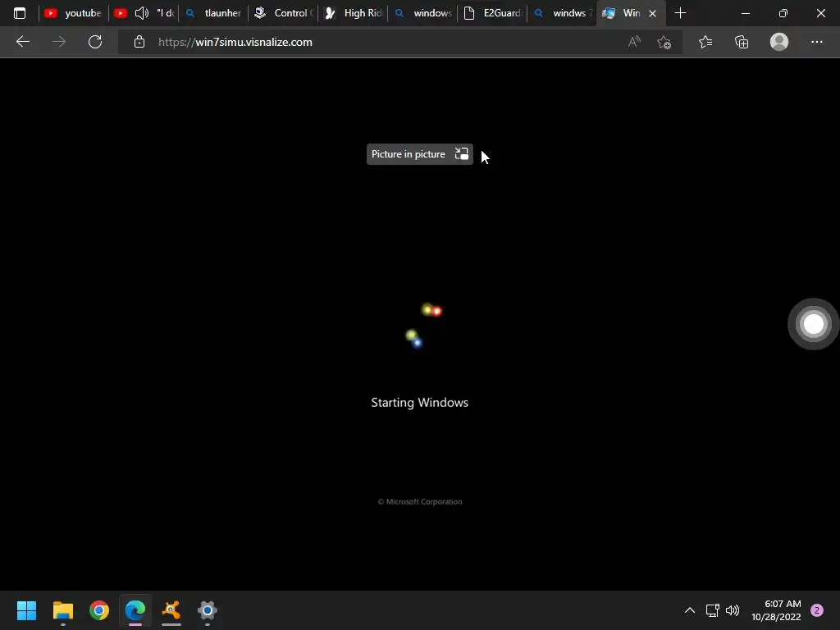Mute the audio-playing "I d" tab
Image resolution: width=840 pixels, height=630 pixels.
[x=141, y=13]
